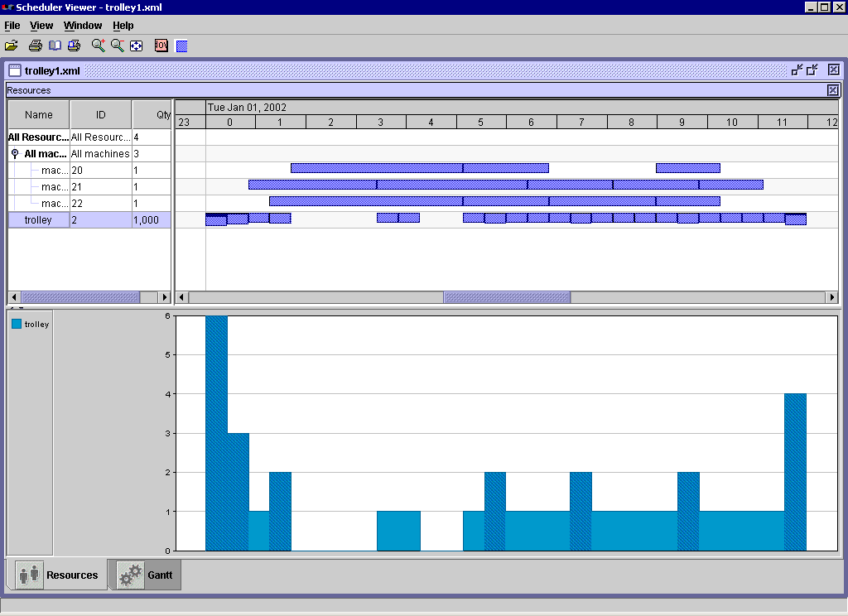Minimize the Scheduler Viewer window
The height and width of the screenshot is (616, 848).
pyautogui.click(x=811, y=7)
